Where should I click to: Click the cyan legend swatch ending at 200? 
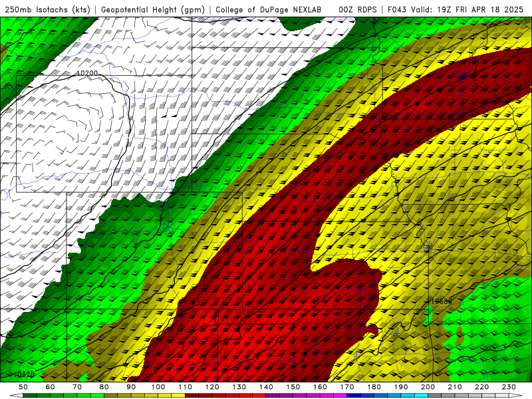421,396
